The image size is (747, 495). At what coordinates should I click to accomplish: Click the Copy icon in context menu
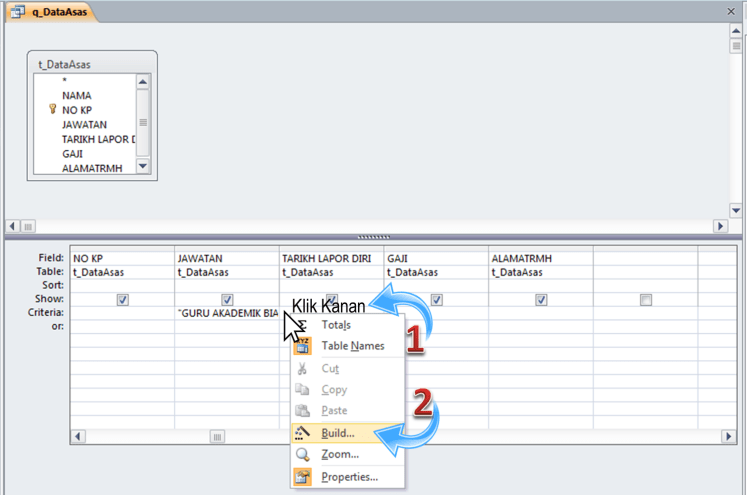tap(302, 390)
